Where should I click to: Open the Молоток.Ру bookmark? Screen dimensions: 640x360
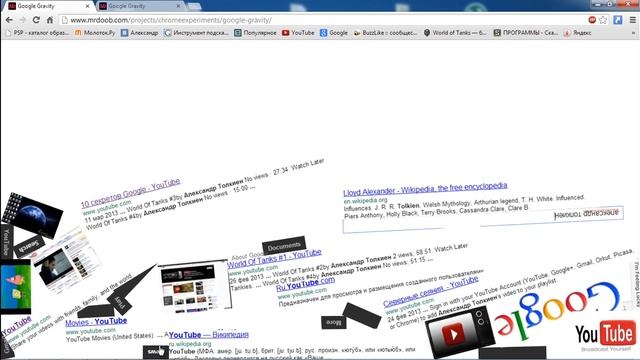[x=95, y=33]
